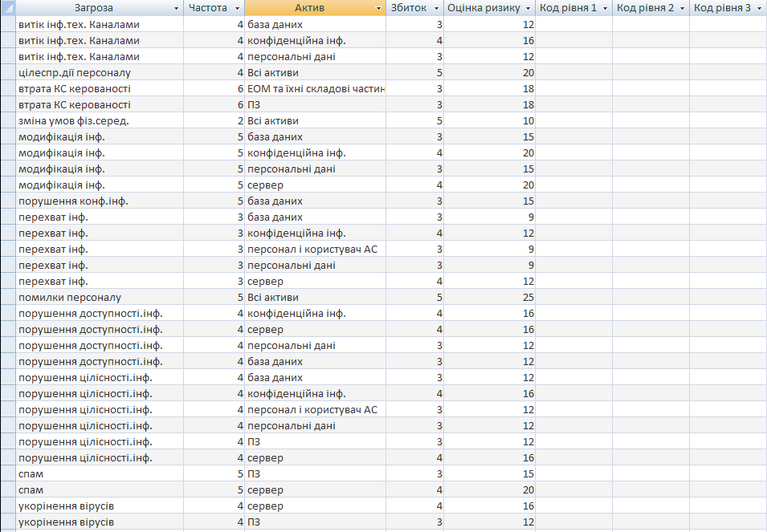Click 'сервер' in the спам row

coord(315,490)
